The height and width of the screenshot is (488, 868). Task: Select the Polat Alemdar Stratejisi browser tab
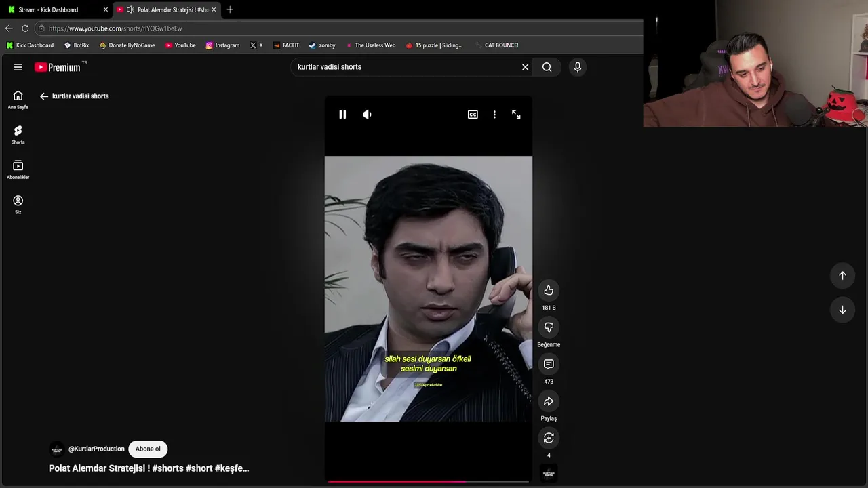point(165,9)
